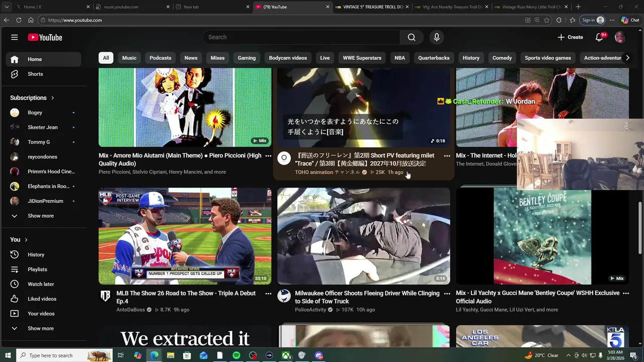This screenshot has width=644, height=362.
Task: Click the YouTube logo
Action: (45, 37)
